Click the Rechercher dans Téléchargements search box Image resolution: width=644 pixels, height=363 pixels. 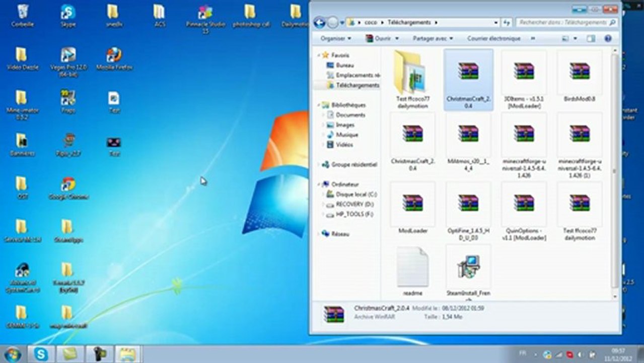566,23
